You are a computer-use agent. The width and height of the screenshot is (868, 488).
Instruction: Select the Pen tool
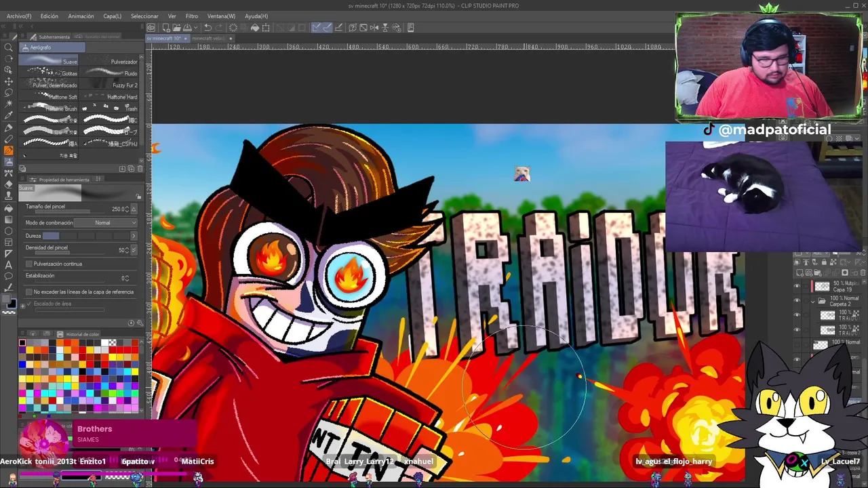click(9, 127)
